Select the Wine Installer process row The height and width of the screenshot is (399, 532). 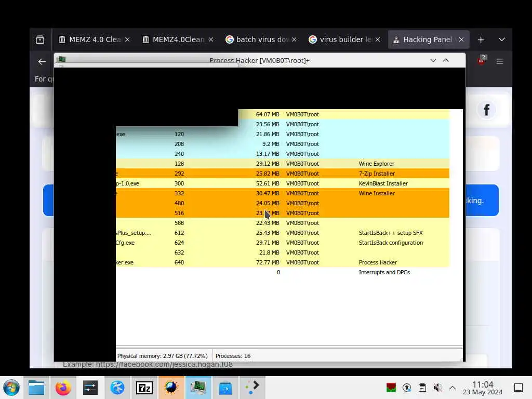[282, 193]
